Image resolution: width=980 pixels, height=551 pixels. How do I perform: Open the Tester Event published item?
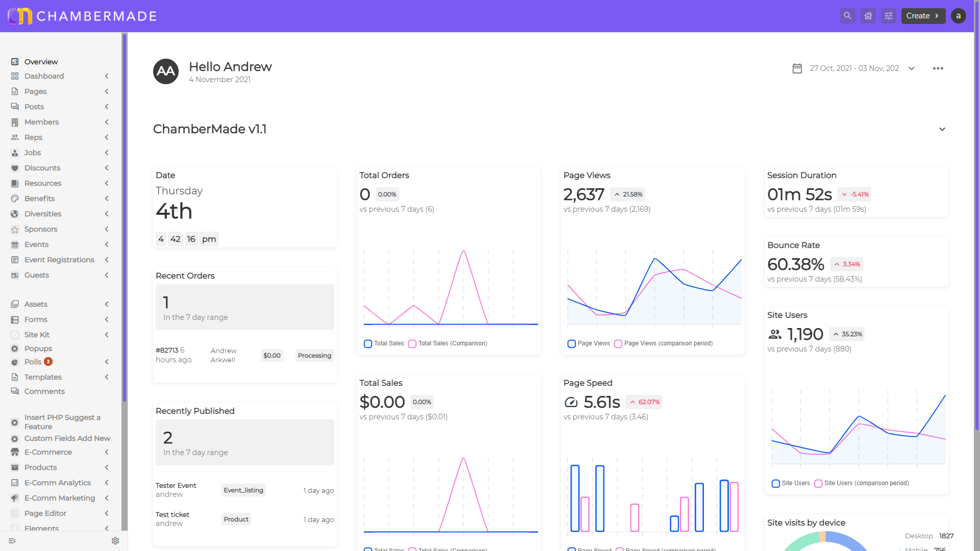[x=176, y=485]
